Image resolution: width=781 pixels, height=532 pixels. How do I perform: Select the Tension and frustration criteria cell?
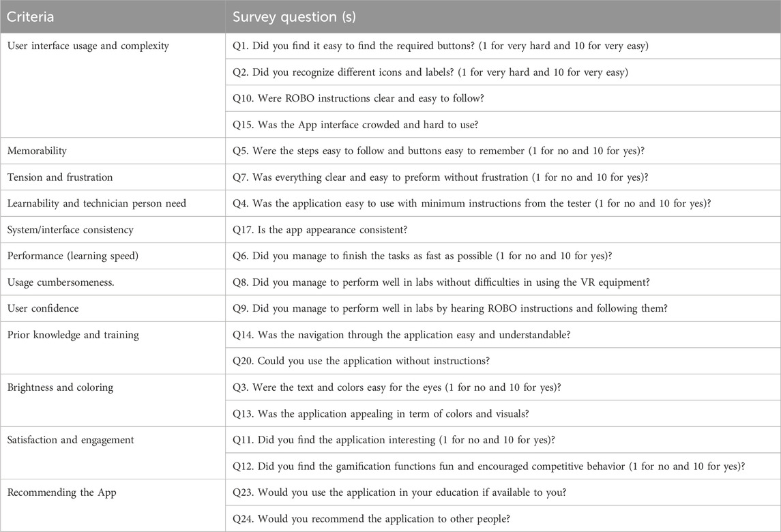point(113,177)
